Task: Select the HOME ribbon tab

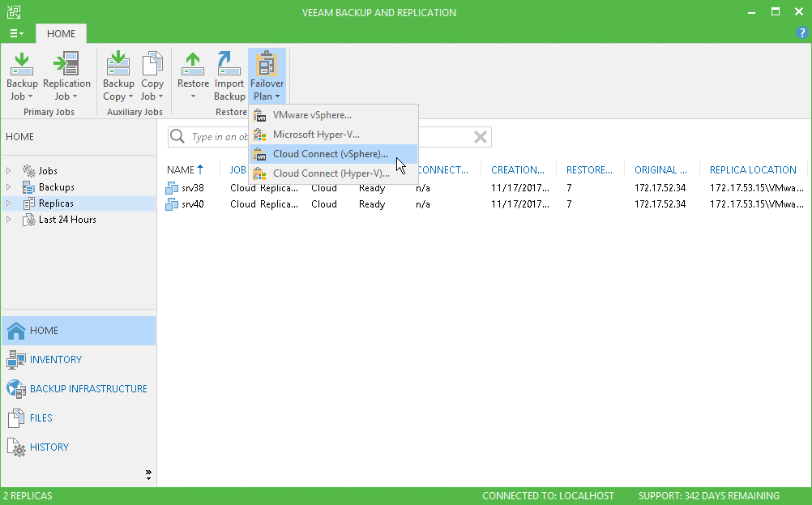Action: [61, 34]
